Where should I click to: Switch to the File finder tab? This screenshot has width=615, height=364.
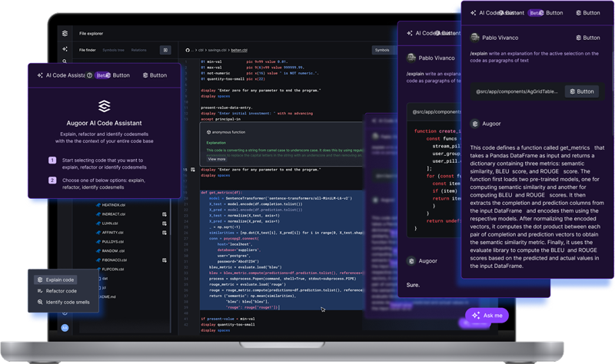[88, 50]
